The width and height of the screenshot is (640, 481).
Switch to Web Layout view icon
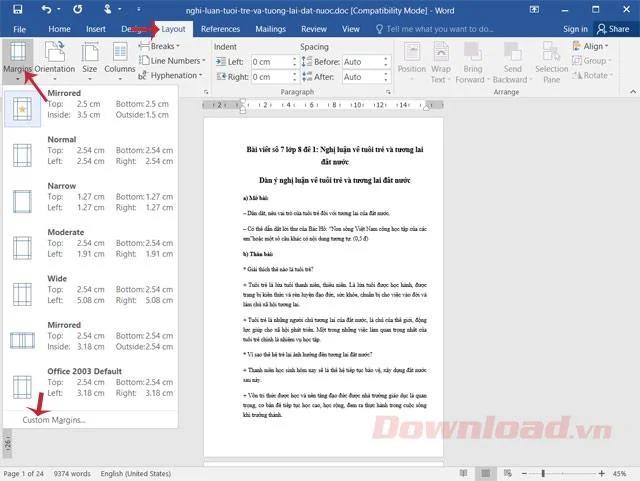(x=508, y=473)
